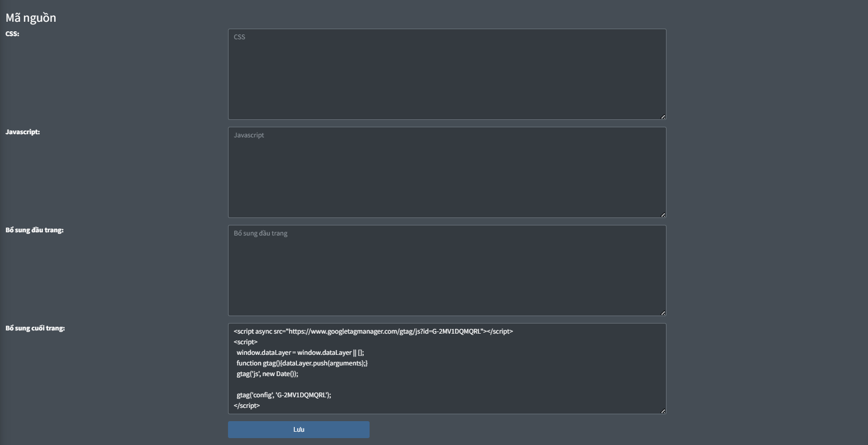Click the Mã nguồn heading
The image size is (868, 445).
coord(31,18)
